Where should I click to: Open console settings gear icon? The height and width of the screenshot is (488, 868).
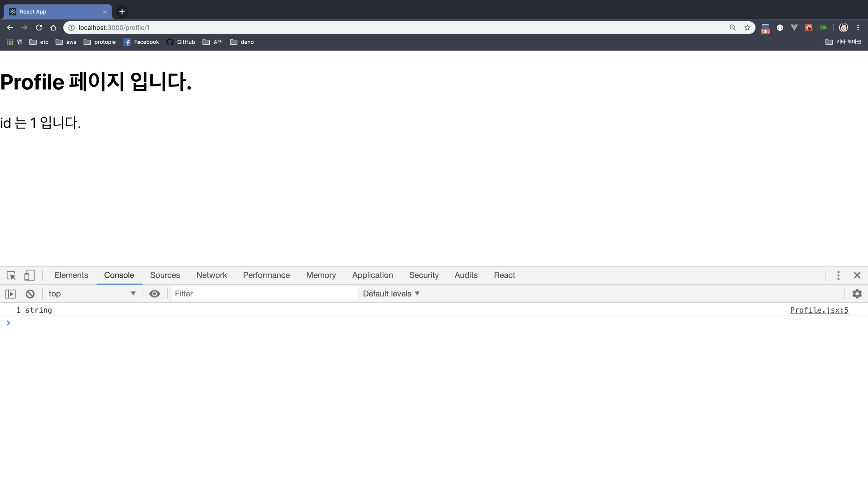[x=857, y=294]
